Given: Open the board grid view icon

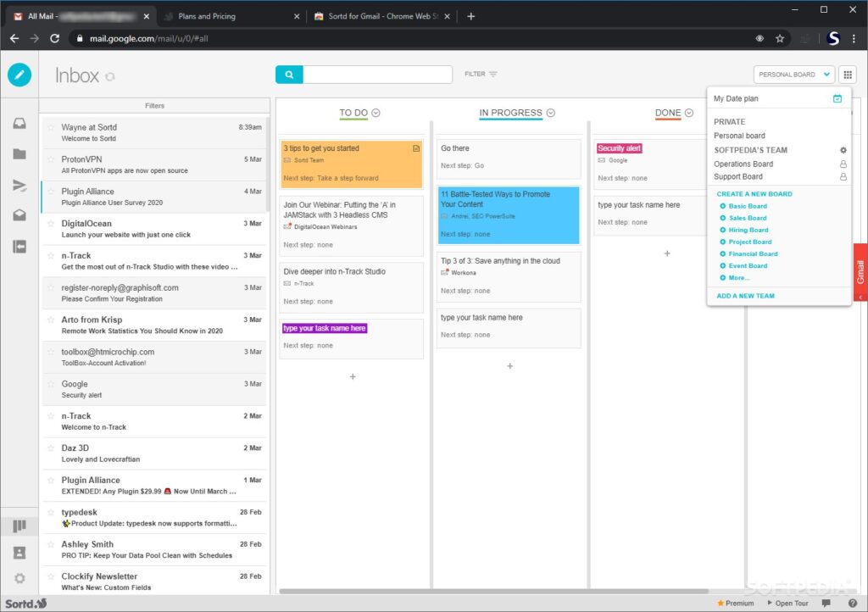Looking at the screenshot, I should (x=848, y=74).
